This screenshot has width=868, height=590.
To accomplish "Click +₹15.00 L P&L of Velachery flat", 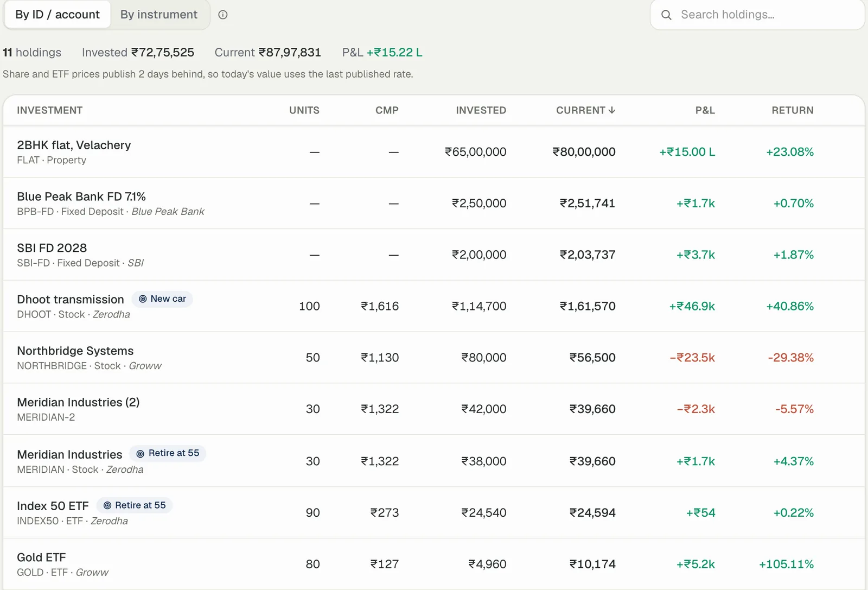I will [x=687, y=152].
